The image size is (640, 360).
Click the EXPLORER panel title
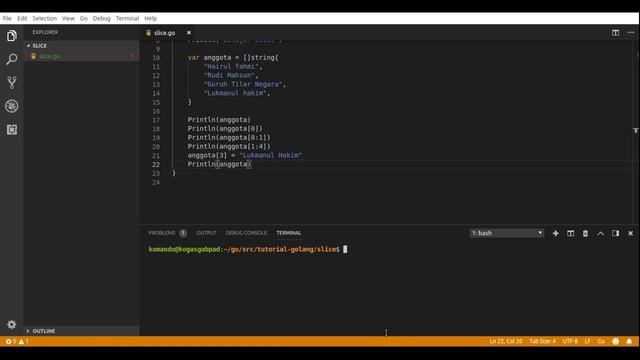[45, 32]
